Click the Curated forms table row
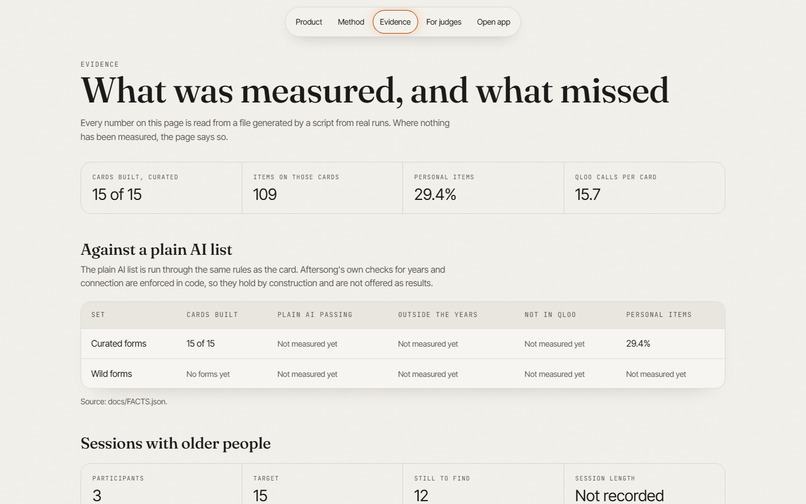 coord(403,344)
